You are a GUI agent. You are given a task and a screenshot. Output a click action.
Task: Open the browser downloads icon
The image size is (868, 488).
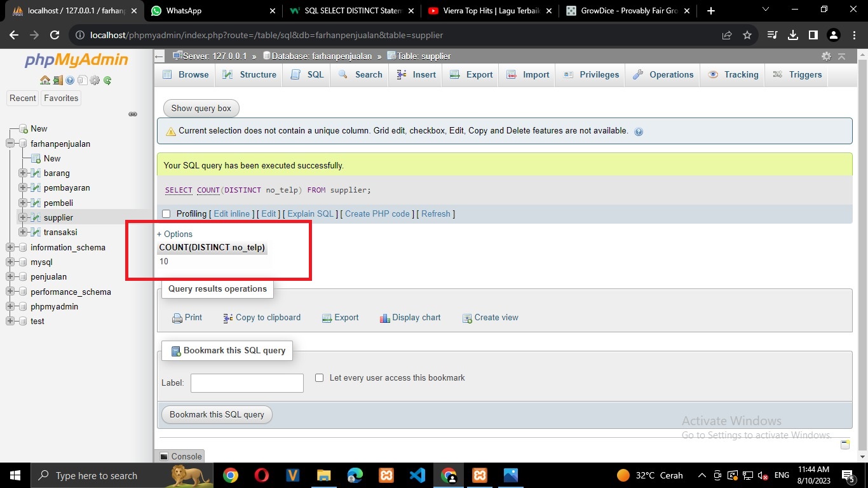pos(793,35)
